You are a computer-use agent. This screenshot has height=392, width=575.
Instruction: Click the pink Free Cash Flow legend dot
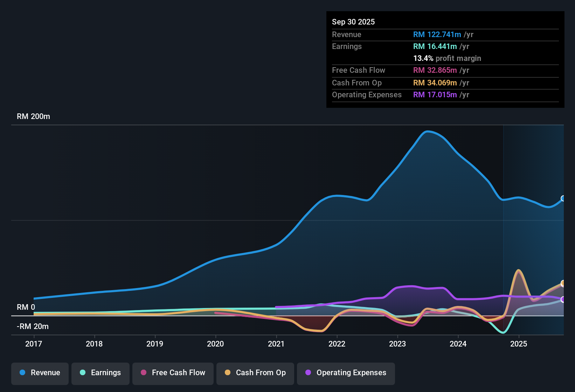tap(143, 373)
